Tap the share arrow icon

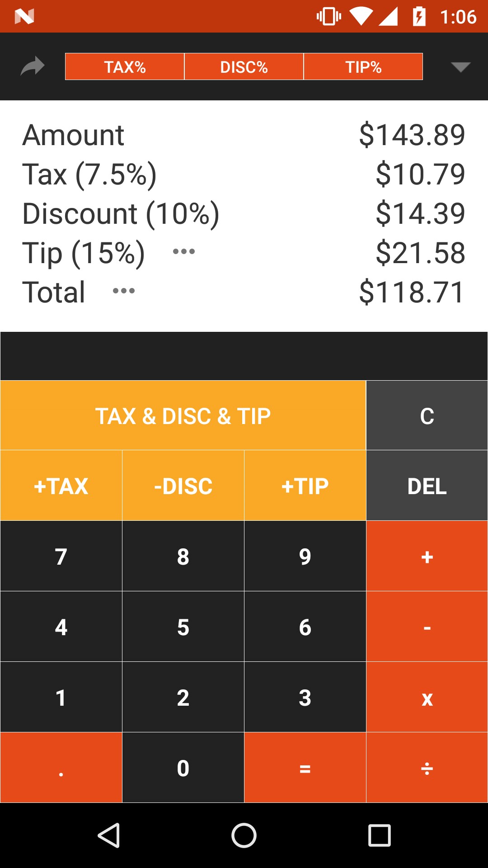[x=33, y=66]
